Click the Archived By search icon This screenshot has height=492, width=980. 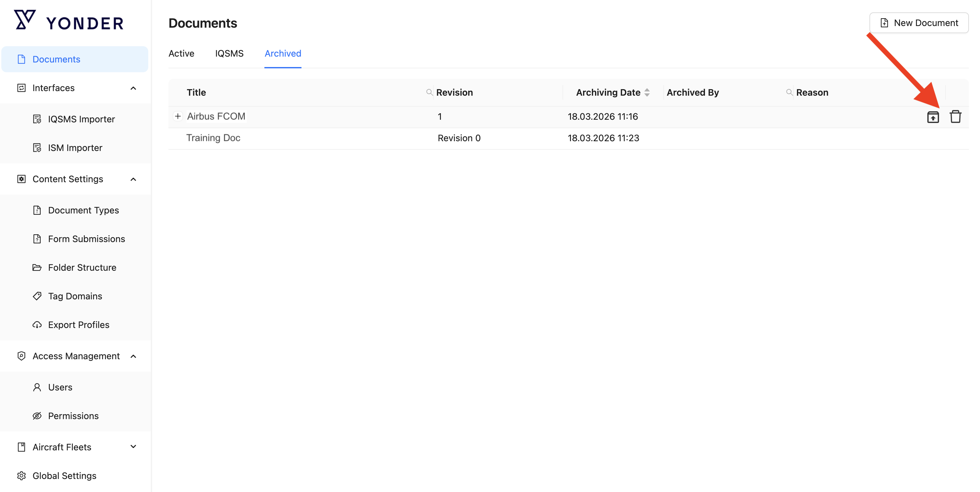point(789,92)
